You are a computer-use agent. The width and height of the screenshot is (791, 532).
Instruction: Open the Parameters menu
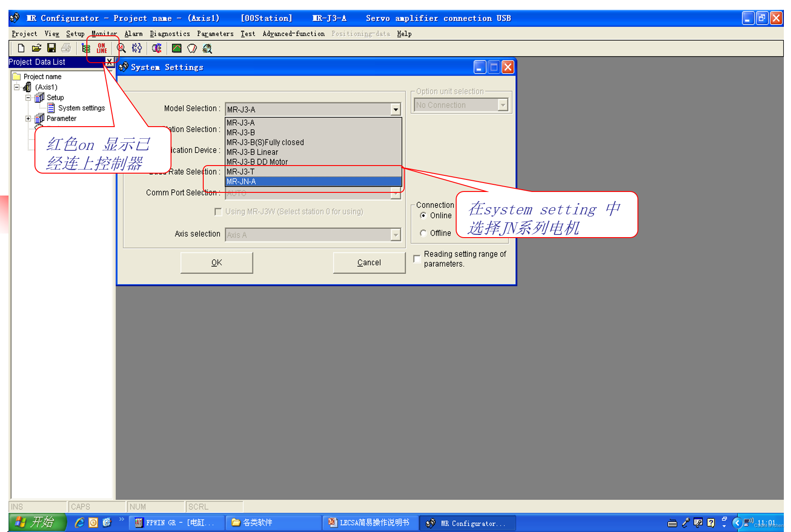215,34
